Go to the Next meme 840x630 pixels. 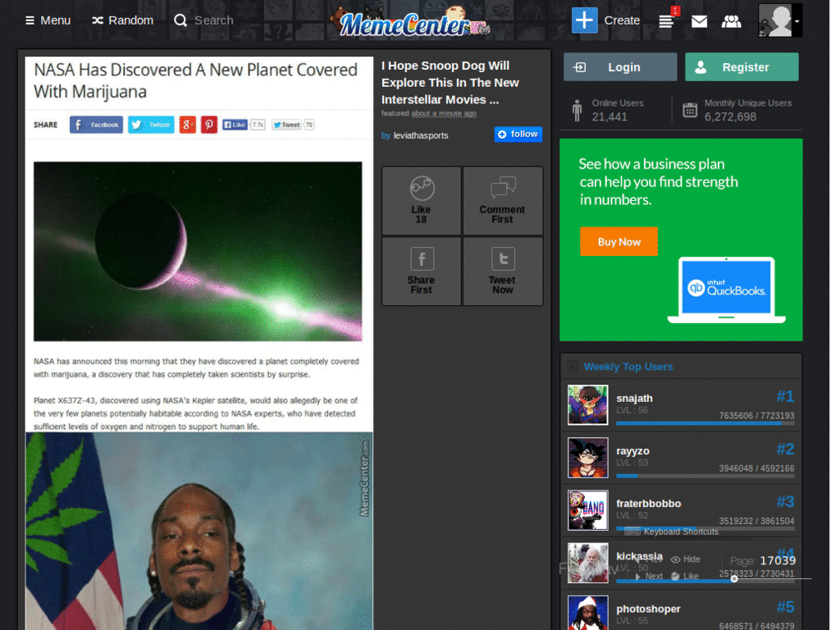648,577
